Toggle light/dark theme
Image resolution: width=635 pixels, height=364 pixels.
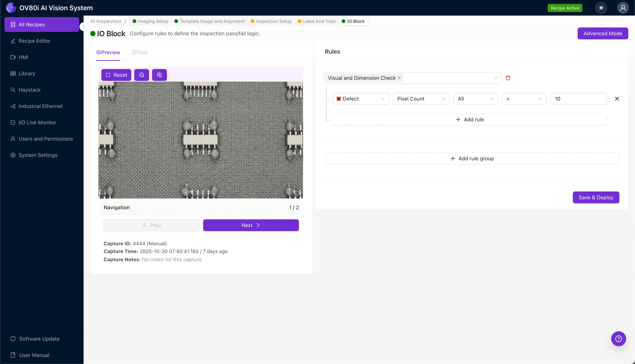pos(601,8)
